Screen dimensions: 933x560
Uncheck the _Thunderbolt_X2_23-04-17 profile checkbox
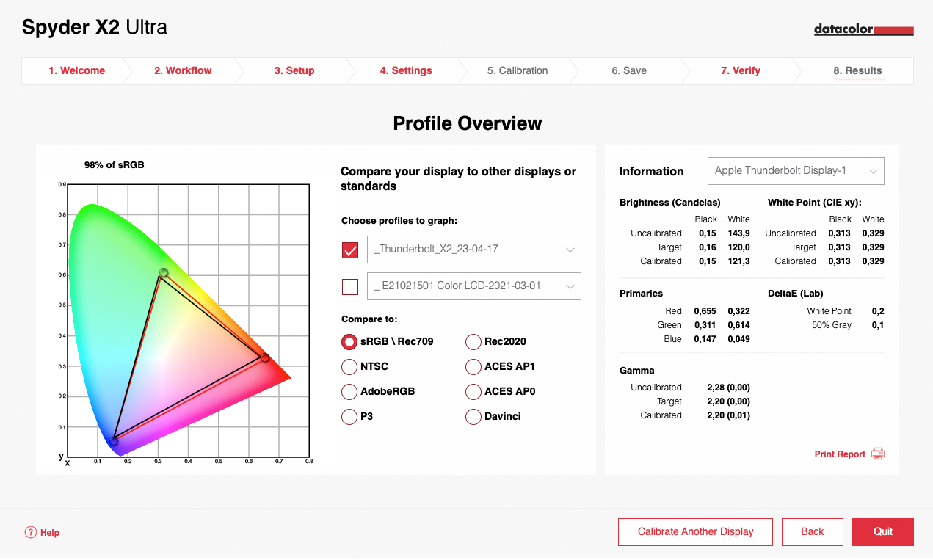coord(350,250)
